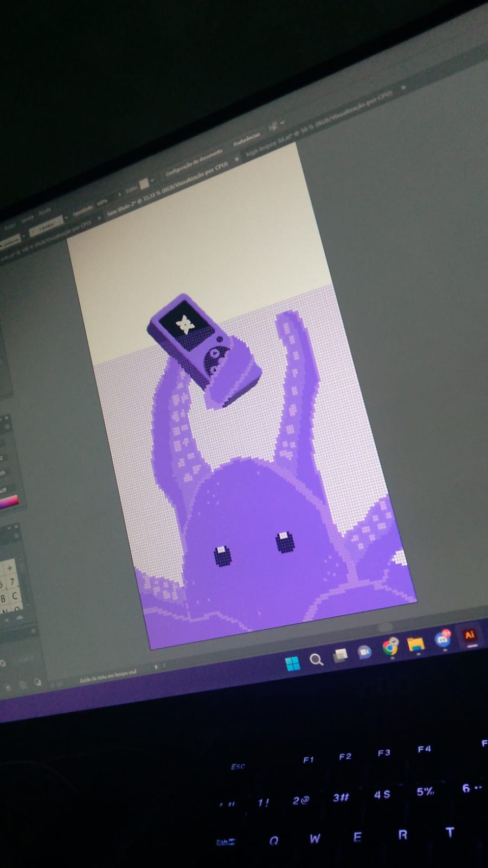Switch to Adobe Illustrator taskbar icon
This screenshot has height=868, width=488.
pyautogui.click(x=470, y=635)
